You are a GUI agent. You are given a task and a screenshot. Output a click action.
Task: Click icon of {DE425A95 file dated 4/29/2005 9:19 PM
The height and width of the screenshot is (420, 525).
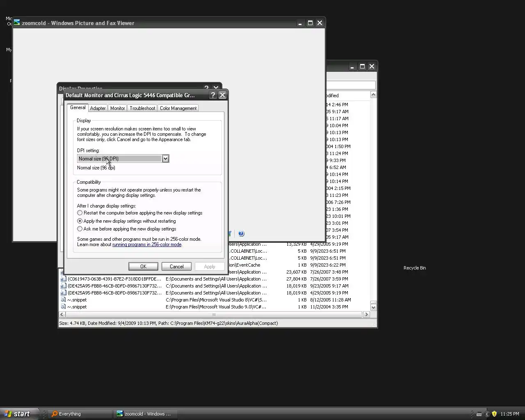pyautogui.click(x=64, y=293)
